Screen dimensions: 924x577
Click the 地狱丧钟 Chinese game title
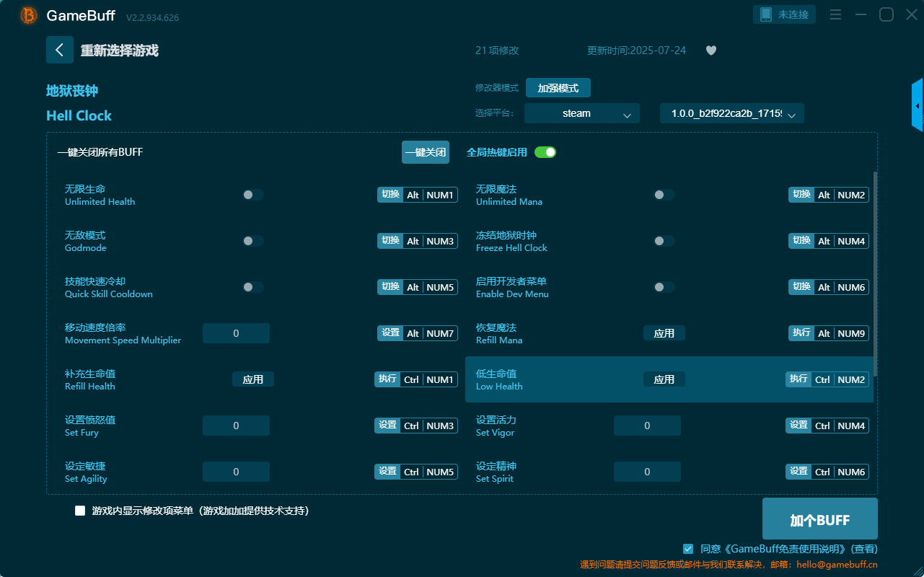(72, 91)
